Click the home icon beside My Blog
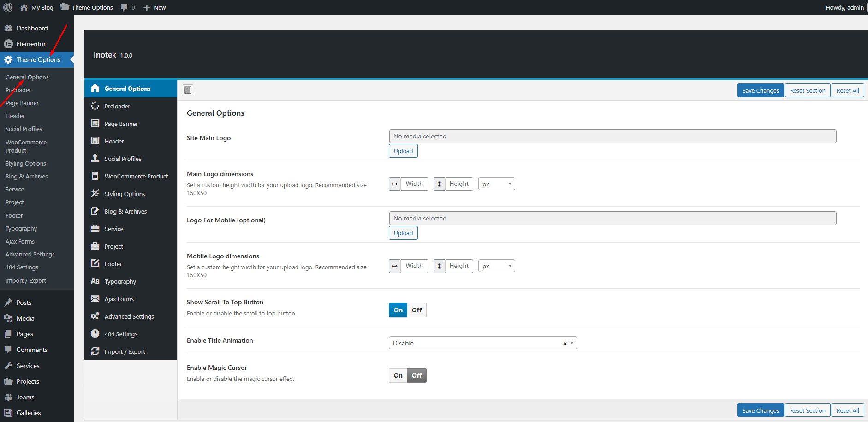868x422 pixels. pyautogui.click(x=24, y=7)
